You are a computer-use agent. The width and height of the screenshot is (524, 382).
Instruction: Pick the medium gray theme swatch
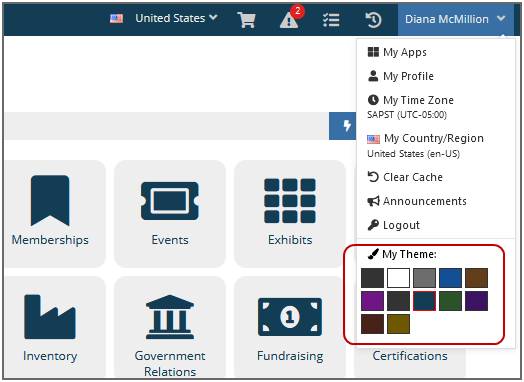tap(424, 278)
